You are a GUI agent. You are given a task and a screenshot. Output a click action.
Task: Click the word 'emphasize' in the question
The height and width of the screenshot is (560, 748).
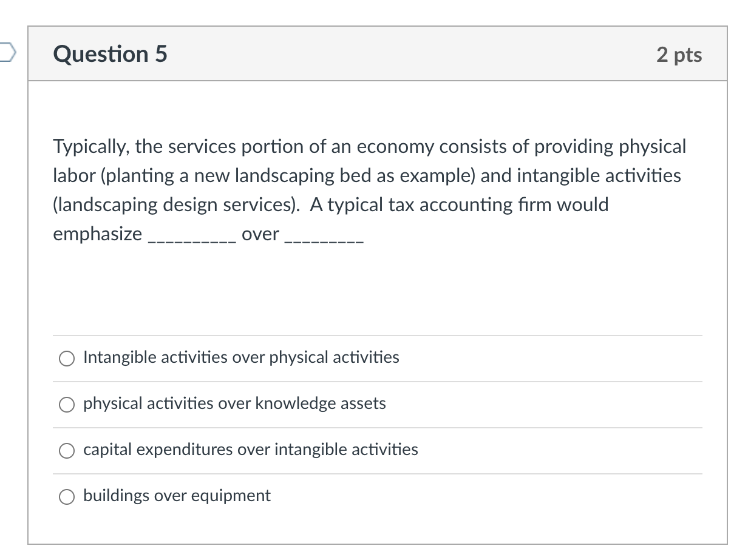coord(98,234)
